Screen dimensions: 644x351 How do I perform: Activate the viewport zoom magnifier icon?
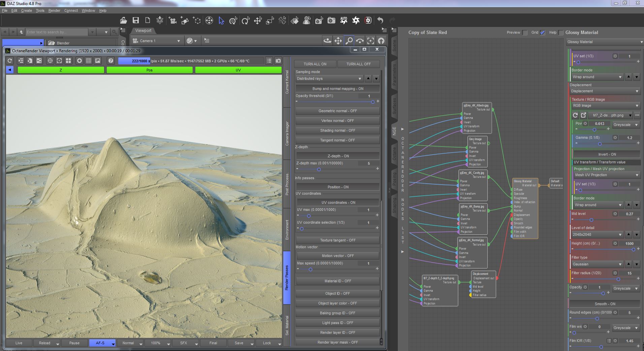click(349, 41)
